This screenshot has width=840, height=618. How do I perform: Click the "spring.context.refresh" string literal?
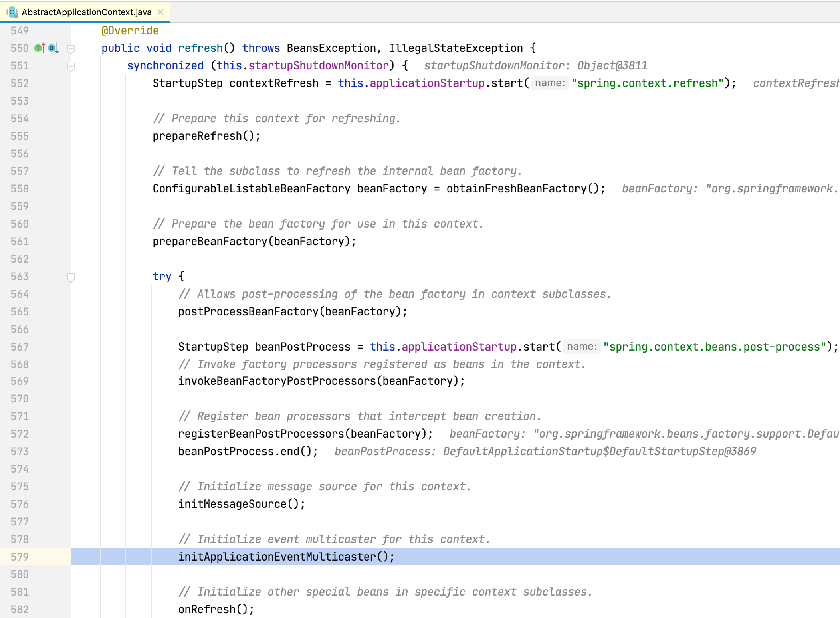click(648, 83)
